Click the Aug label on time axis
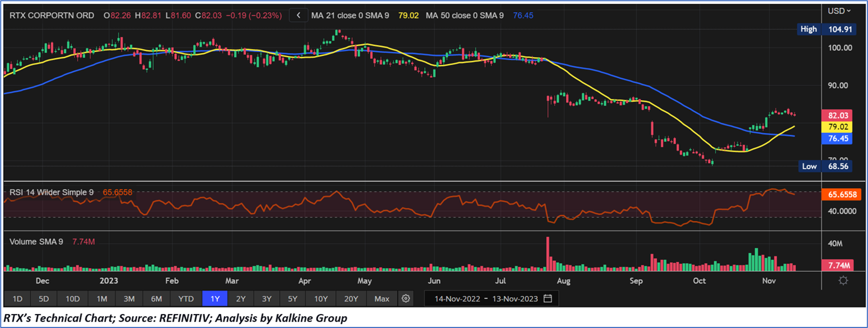 pos(564,281)
